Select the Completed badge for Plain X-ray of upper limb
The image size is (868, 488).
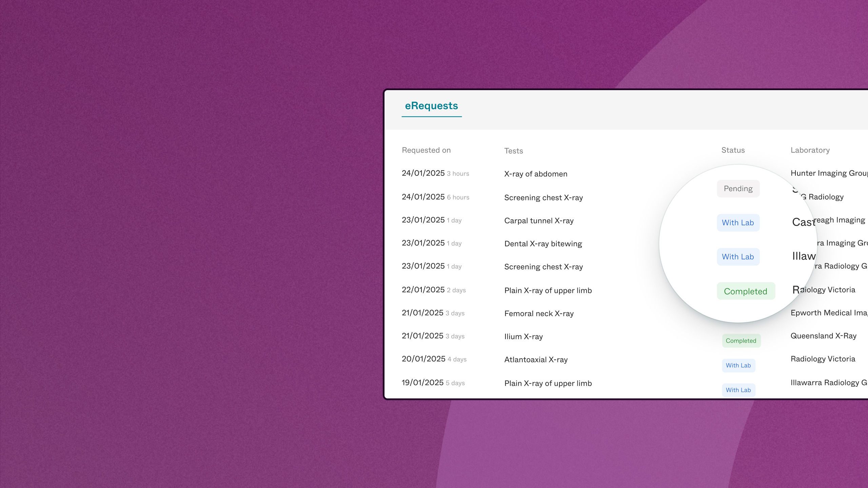746,291
